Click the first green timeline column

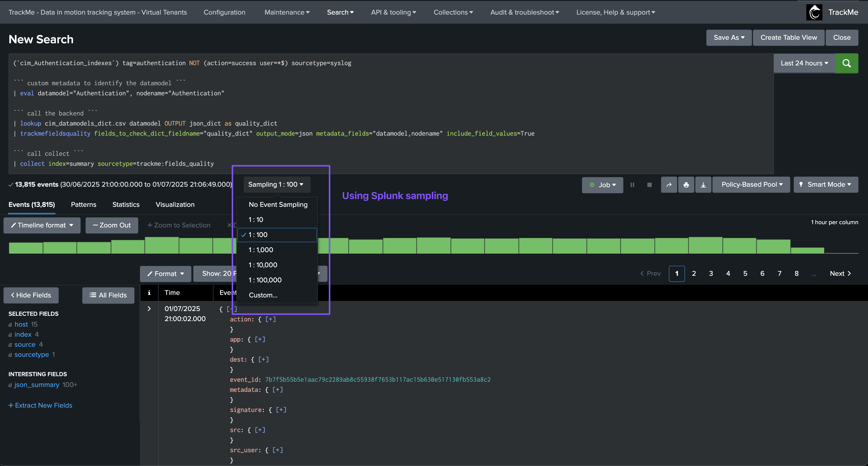coord(26,248)
